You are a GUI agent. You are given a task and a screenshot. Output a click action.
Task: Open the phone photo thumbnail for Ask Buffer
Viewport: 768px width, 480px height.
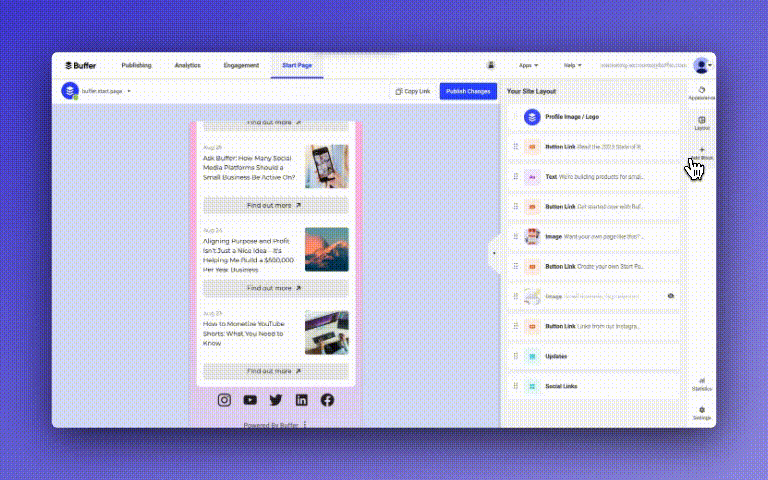(x=327, y=167)
